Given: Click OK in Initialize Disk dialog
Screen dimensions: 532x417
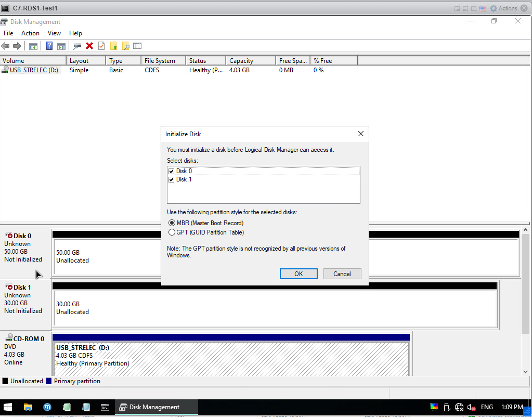Looking at the screenshot, I should coord(298,274).
